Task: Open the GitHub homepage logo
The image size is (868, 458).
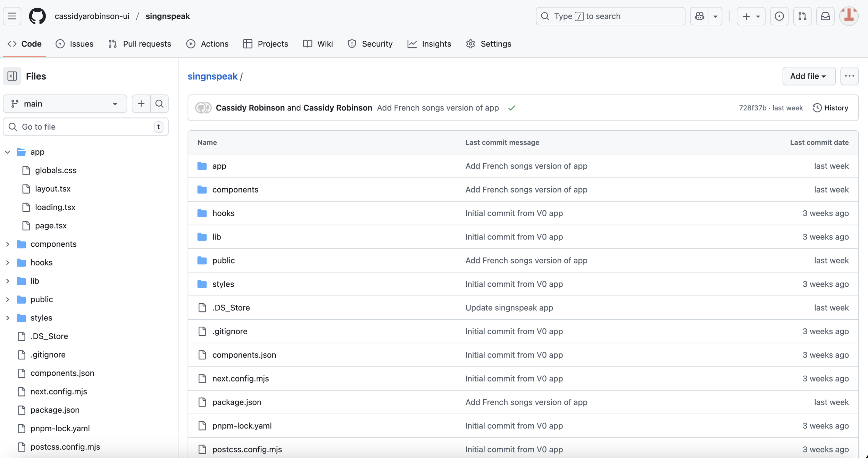Action: 37,16
